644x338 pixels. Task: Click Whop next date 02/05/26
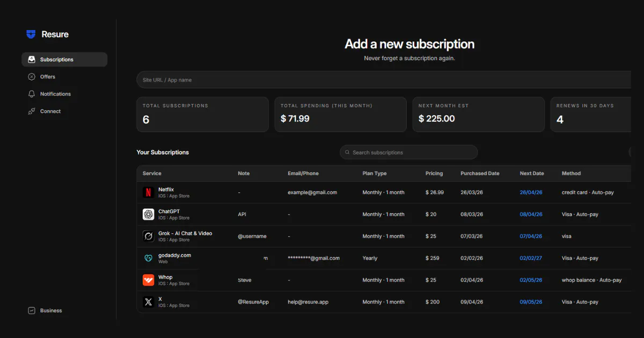point(531,280)
